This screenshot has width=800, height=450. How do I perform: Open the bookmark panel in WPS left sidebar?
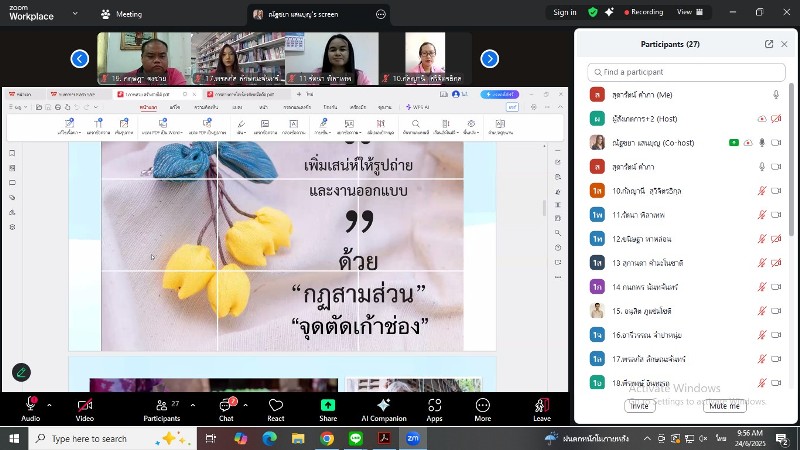click(12, 153)
